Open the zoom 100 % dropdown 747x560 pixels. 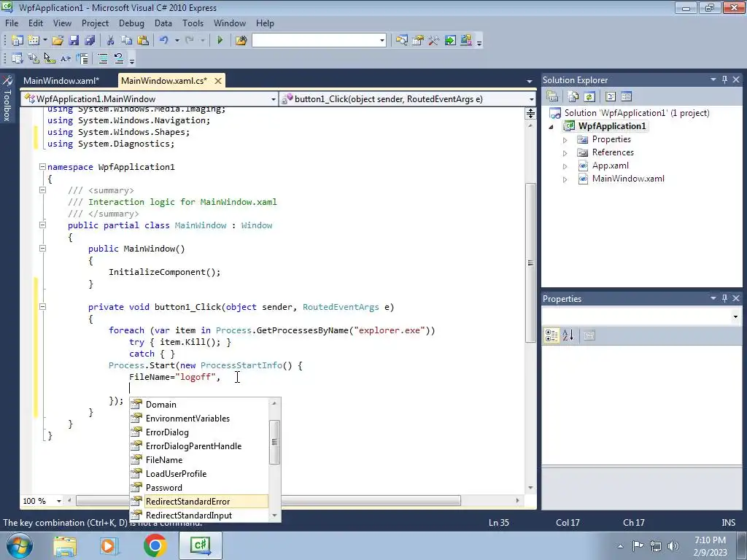pyautogui.click(x=59, y=501)
